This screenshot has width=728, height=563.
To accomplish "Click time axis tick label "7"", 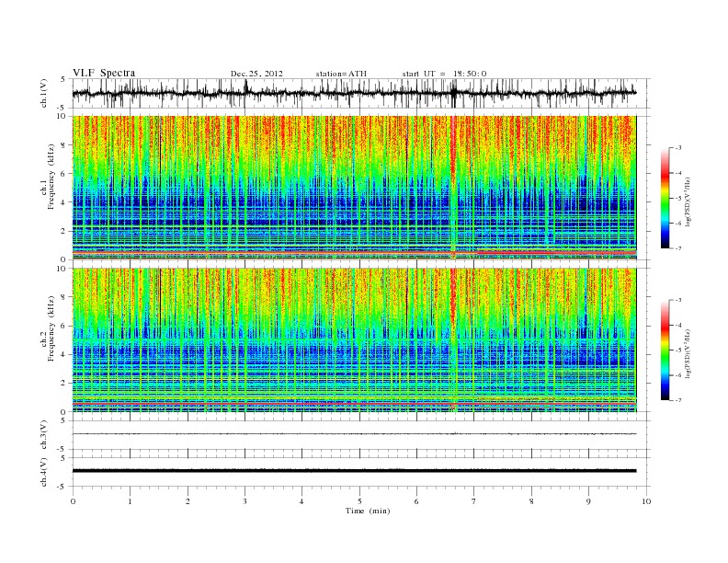I will click(474, 501).
